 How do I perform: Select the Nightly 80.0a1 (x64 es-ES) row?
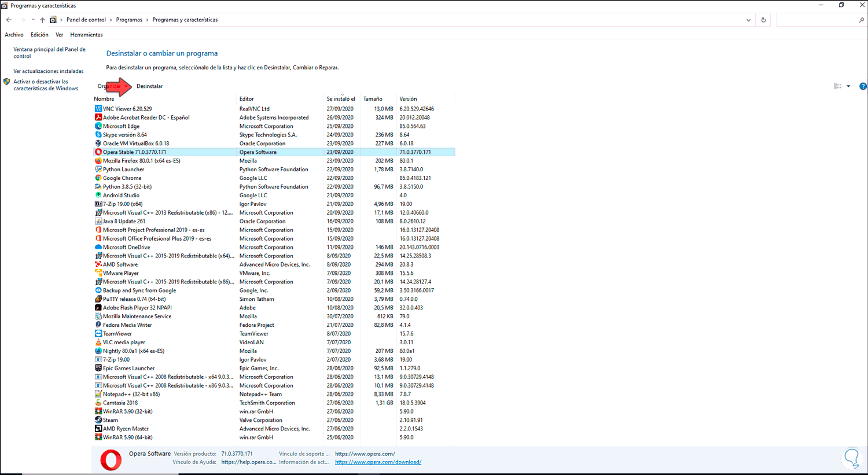pyautogui.click(x=274, y=351)
